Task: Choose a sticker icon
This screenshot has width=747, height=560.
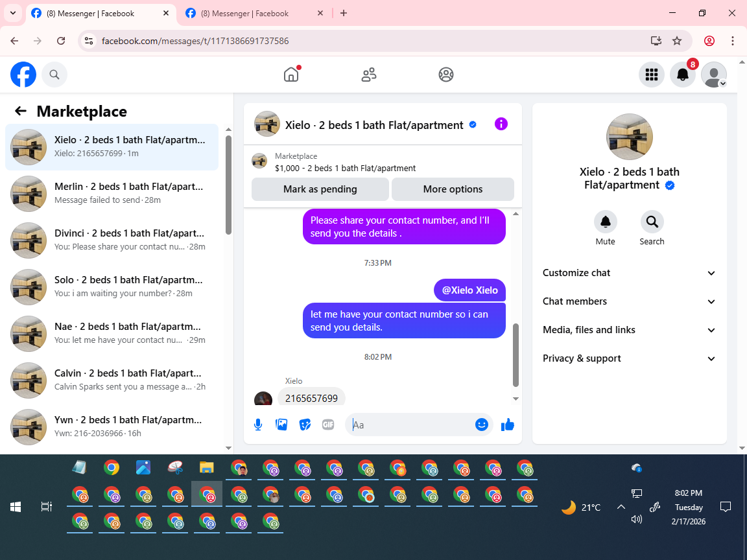Action: pyautogui.click(x=305, y=425)
